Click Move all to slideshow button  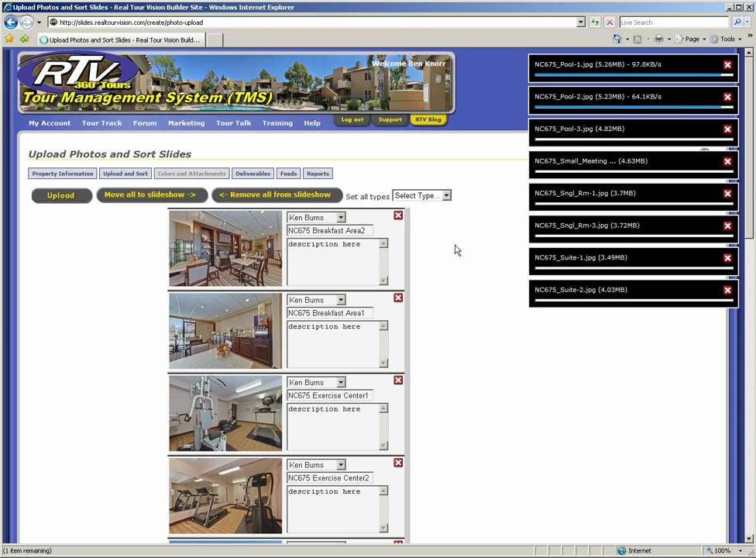click(x=152, y=195)
